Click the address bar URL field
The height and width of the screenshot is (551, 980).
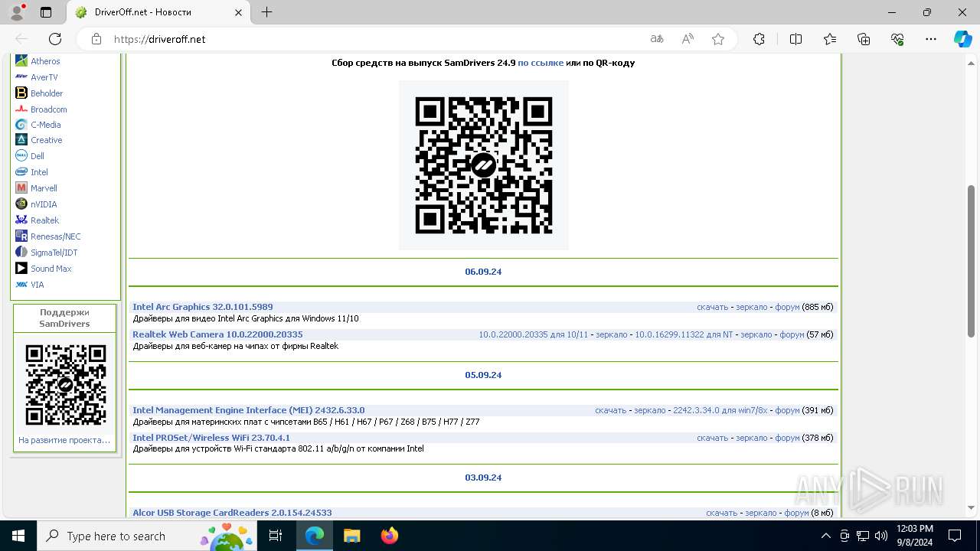point(375,39)
